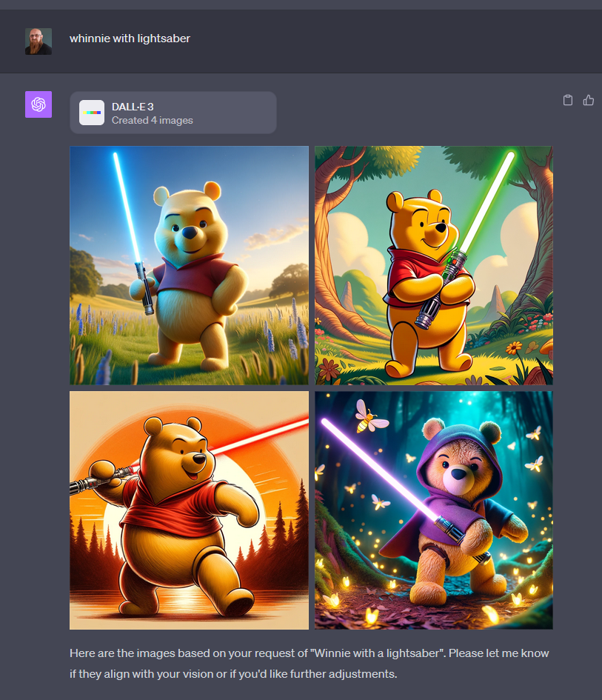Click the prompt text 'whinnie with lightsaber'
Image resolution: width=602 pixels, height=700 pixels.
130,39
